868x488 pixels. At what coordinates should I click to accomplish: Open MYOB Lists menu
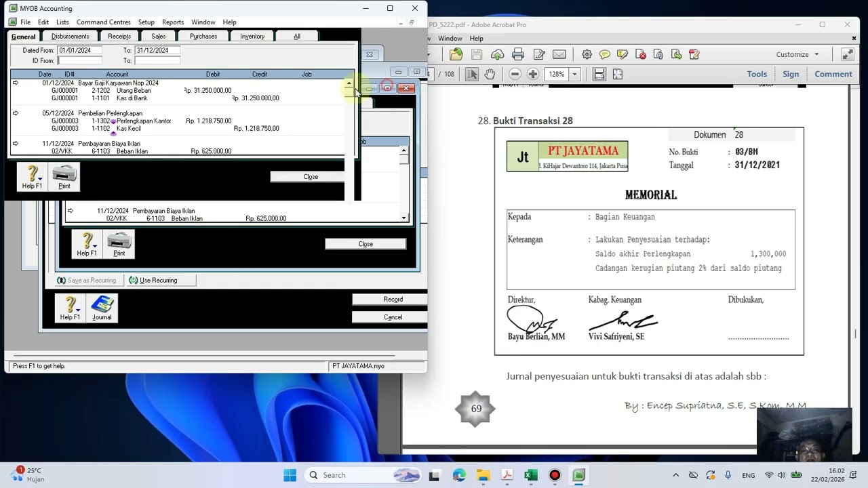(x=62, y=22)
